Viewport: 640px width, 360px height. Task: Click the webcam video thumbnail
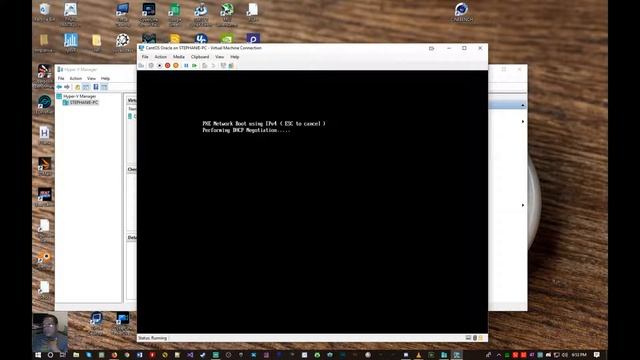tap(50, 332)
